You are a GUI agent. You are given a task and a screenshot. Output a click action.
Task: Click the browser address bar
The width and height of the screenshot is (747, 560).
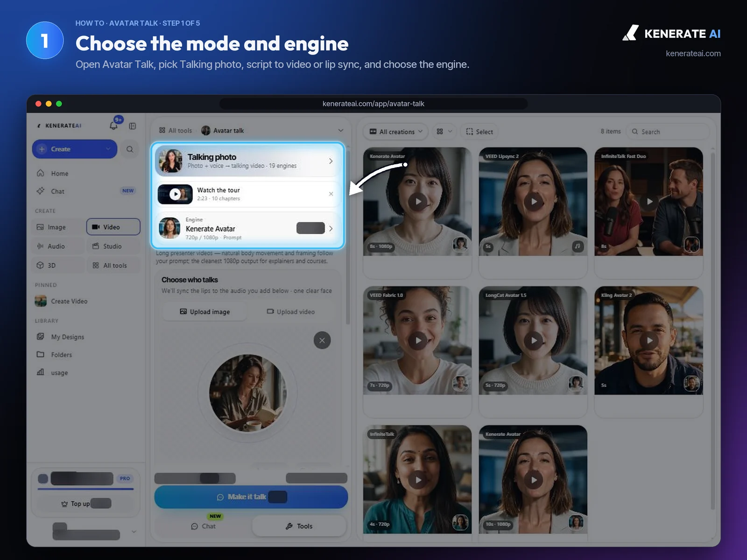click(x=373, y=104)
